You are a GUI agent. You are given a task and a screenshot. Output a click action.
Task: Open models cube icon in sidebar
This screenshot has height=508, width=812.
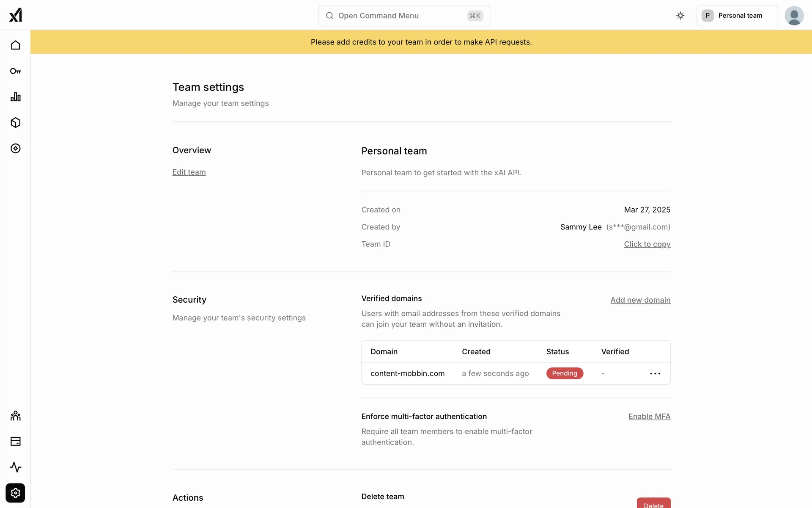coord(16,123)
